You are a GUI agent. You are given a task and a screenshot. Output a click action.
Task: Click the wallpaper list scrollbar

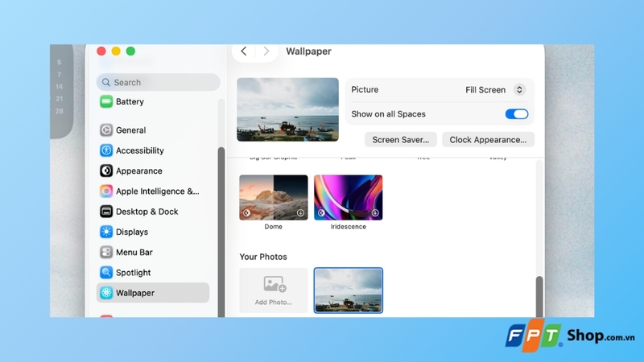539,296
